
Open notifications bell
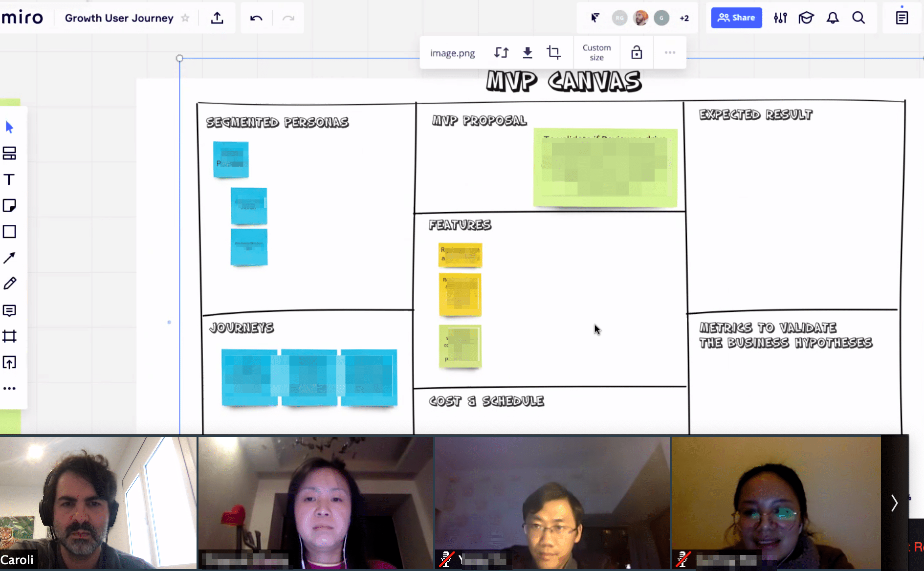833,18
